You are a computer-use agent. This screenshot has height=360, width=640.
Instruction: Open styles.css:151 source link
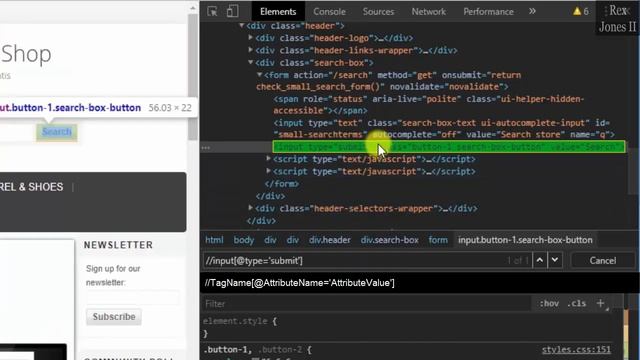pyautogui.click(x=576, y=350)
